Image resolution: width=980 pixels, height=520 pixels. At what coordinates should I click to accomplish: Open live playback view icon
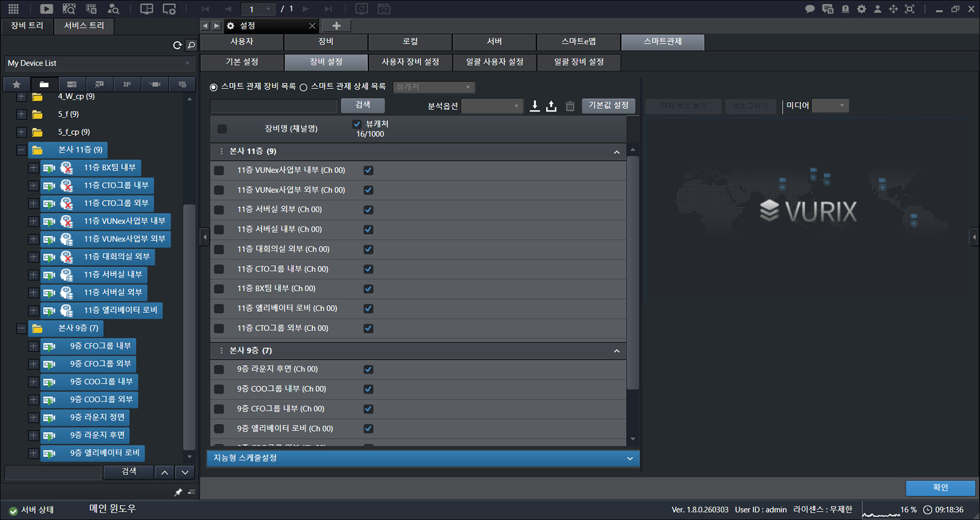click(x=46, y=9)
